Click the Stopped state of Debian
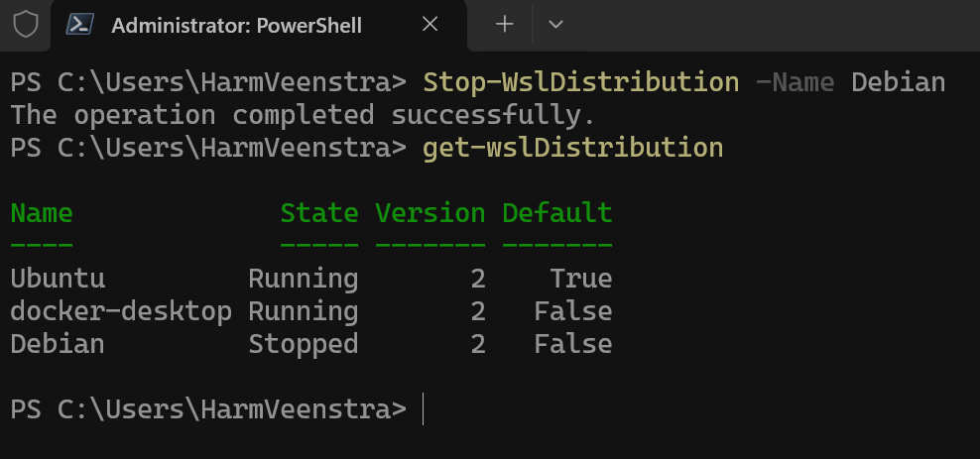Image resolution: width=980 pixels, height=459 pixels. (x=303, y=344)
